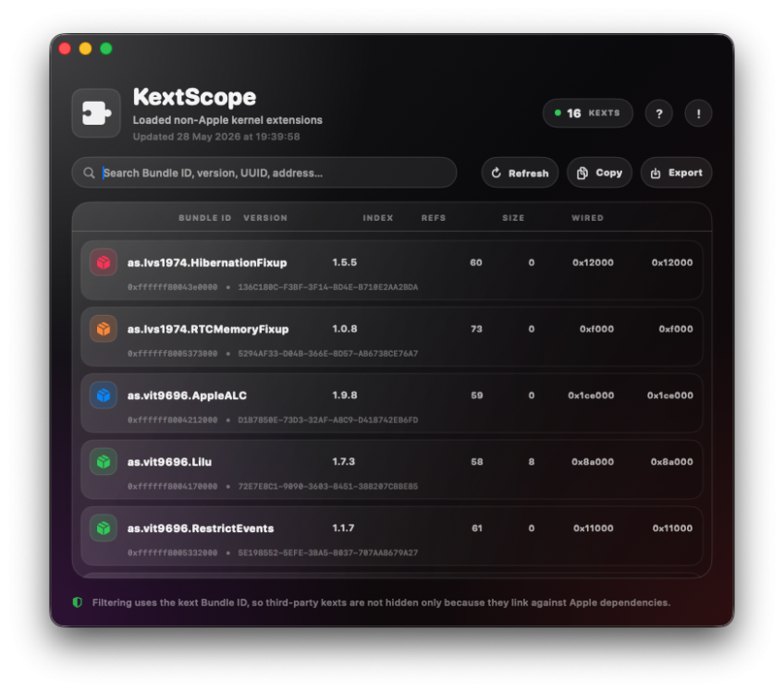Image resolution: width=784 pixels, height=693 pixels.
Task: Click the UUID starting 72E7E8C1
Action: [x=328, y=487]
